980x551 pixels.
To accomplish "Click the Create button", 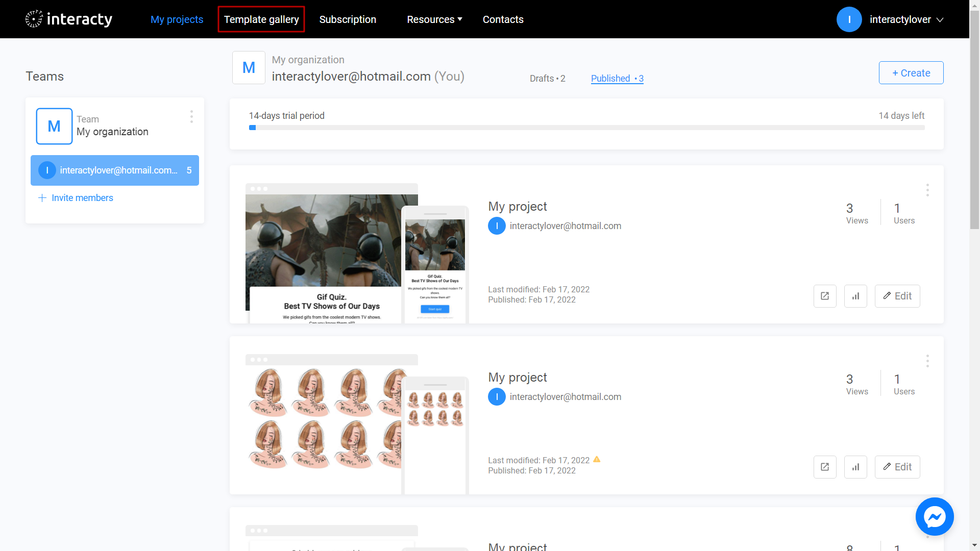I will coord(911,72).
